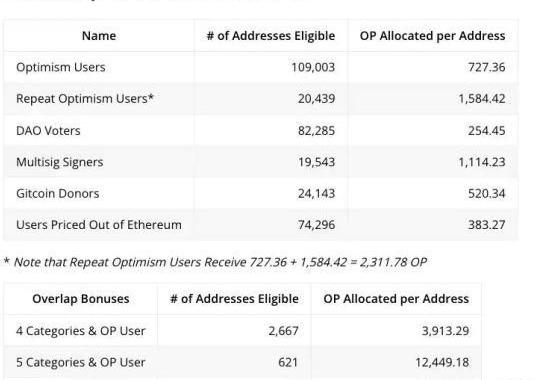Click the DAO Voters row label

pyautogui.click(x=48, y=131)
